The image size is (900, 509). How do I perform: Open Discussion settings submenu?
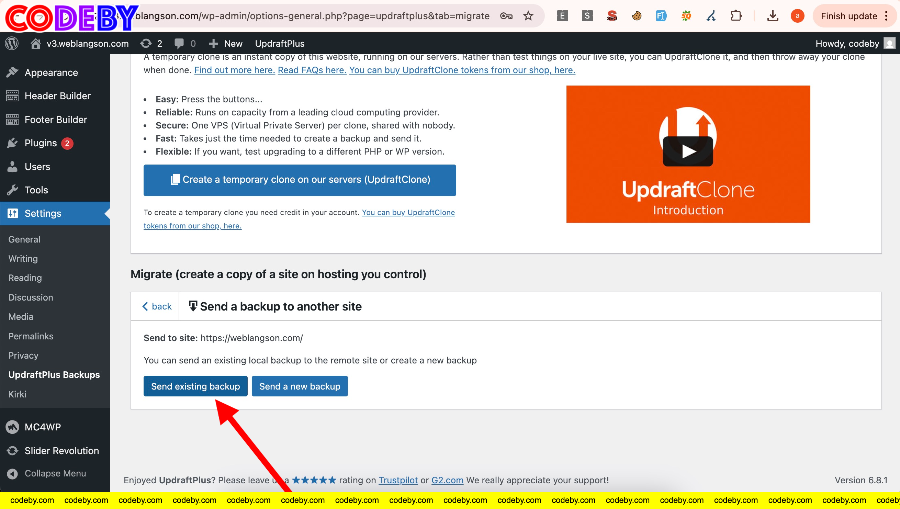coord(30,297)
